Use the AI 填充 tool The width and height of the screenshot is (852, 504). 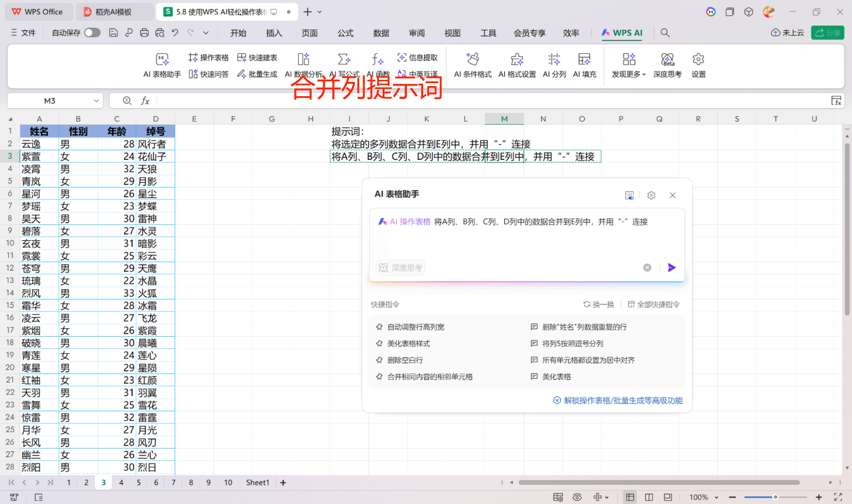[584, 66]
